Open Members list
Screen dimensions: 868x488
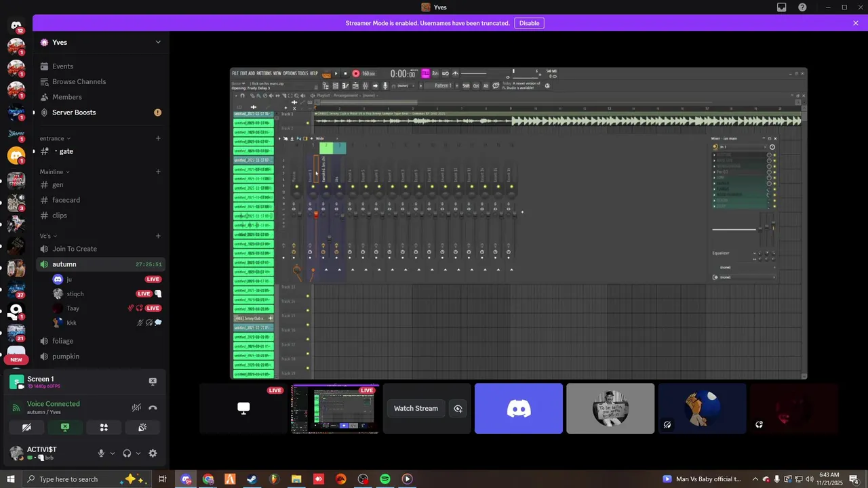(x=100, y=97)
